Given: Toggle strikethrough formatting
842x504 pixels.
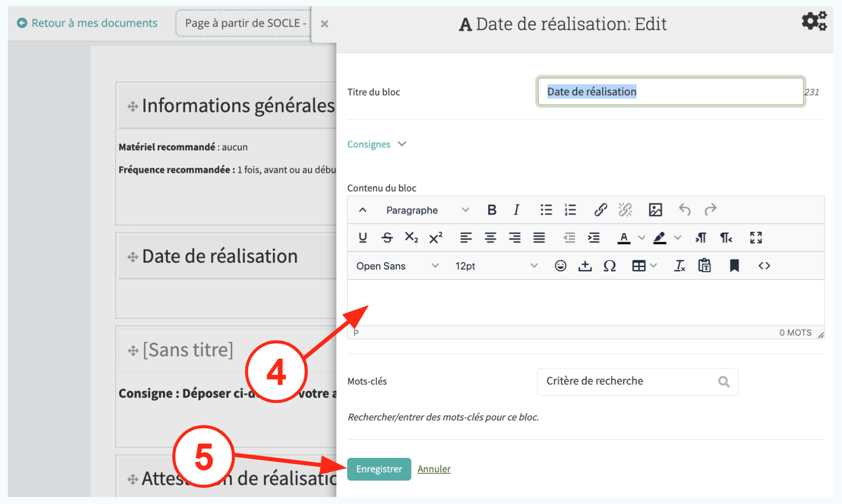Looking at the screenshot, I should point(387,238).
